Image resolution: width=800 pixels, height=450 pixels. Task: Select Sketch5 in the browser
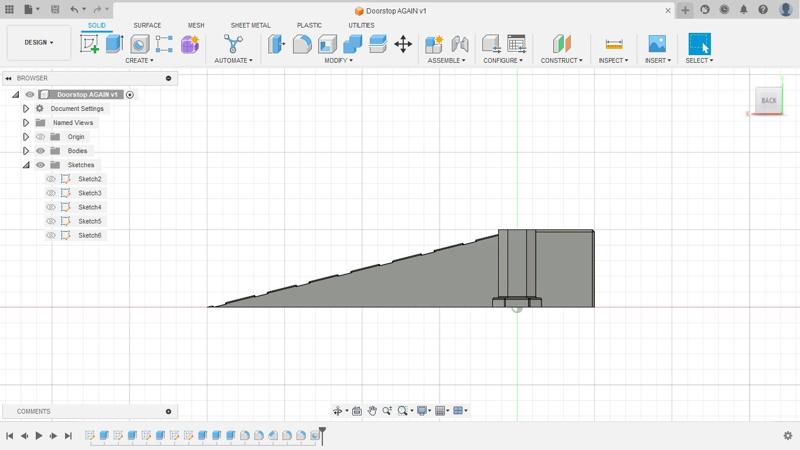[90, 221]
